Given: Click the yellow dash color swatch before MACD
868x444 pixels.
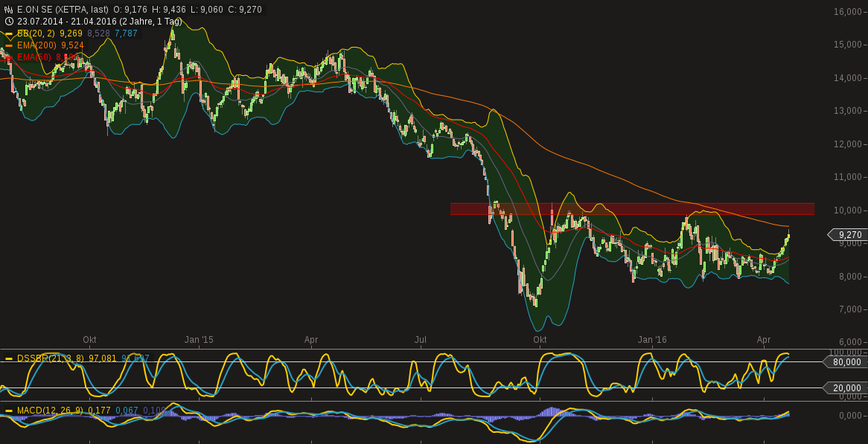Looking at the screenshot, I should point(8,410).
